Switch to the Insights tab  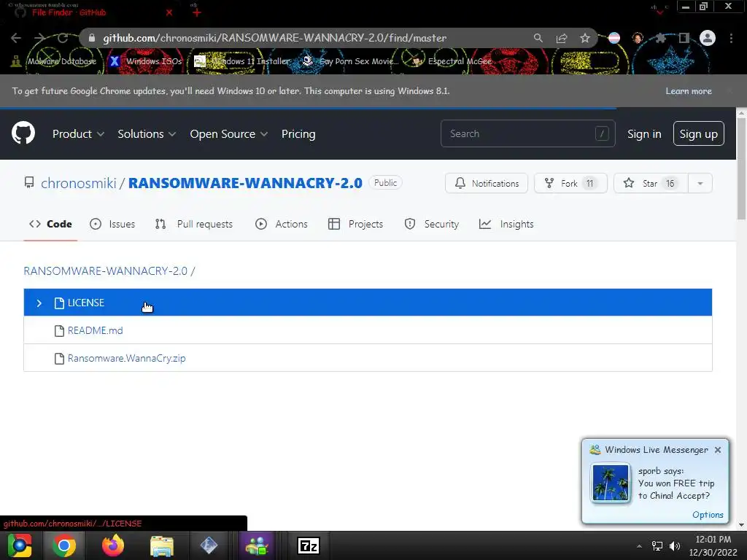(x=506, y=224)
